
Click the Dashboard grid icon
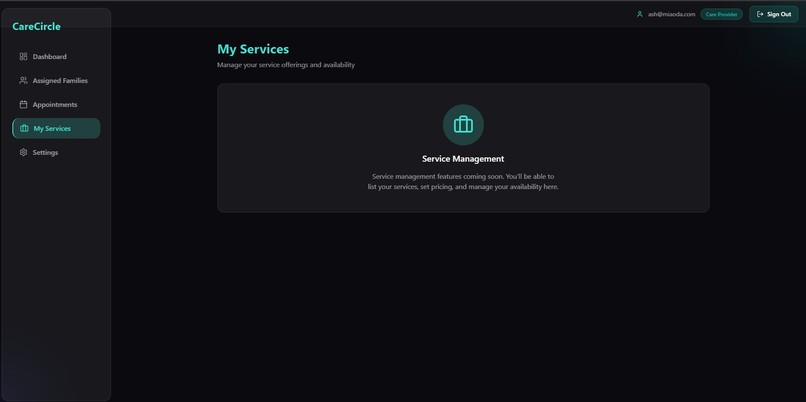tap(23, 57)
